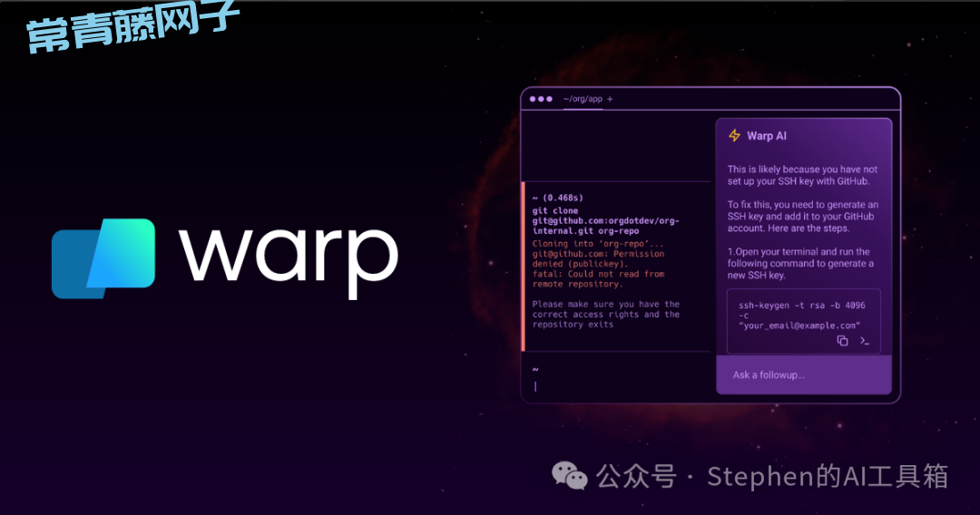Click the "Permission denied (publickey)" error text
Image resolution: width=980 pixels, height=515 pixels.
pyautogui.click(x=599, y=258)
